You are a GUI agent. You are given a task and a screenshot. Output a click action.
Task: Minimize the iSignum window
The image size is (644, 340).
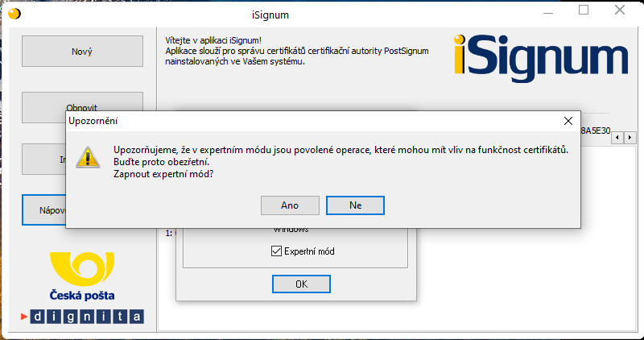(548, 12)
